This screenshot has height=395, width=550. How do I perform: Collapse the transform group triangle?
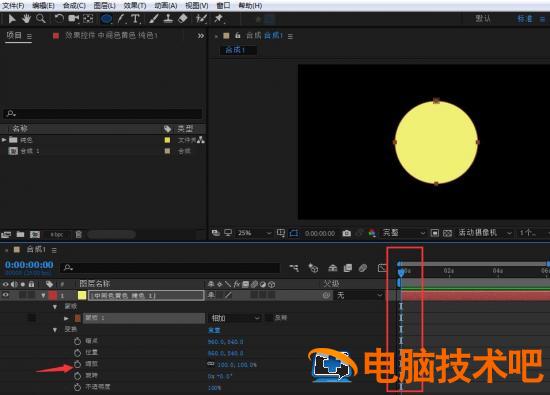[55, 330]
